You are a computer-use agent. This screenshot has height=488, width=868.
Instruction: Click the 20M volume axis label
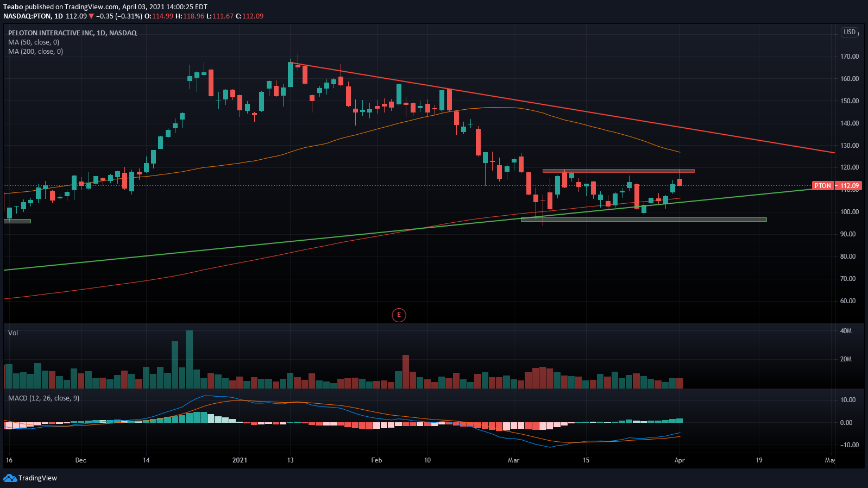846,359
